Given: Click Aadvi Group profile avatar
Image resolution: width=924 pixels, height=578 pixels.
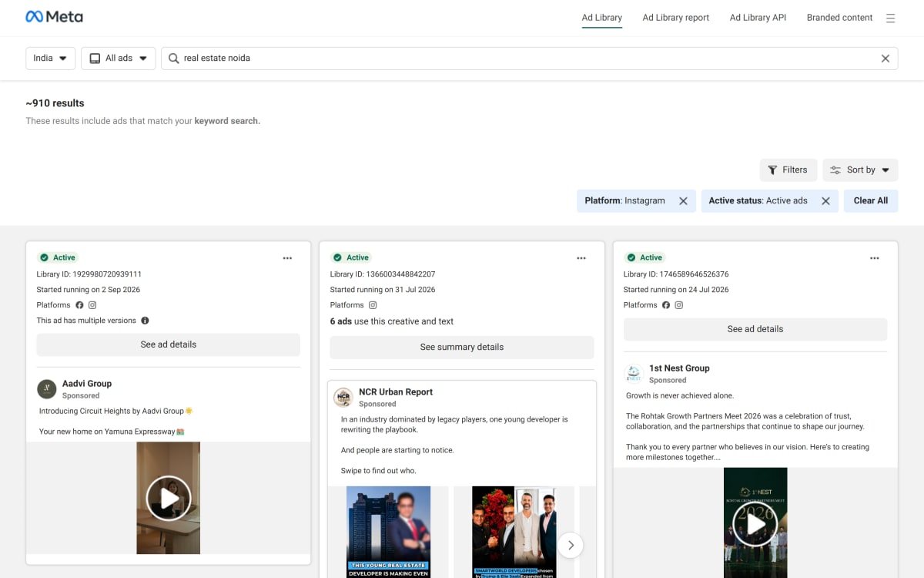Looking at the screenshot, I should (x=47, y=389).
